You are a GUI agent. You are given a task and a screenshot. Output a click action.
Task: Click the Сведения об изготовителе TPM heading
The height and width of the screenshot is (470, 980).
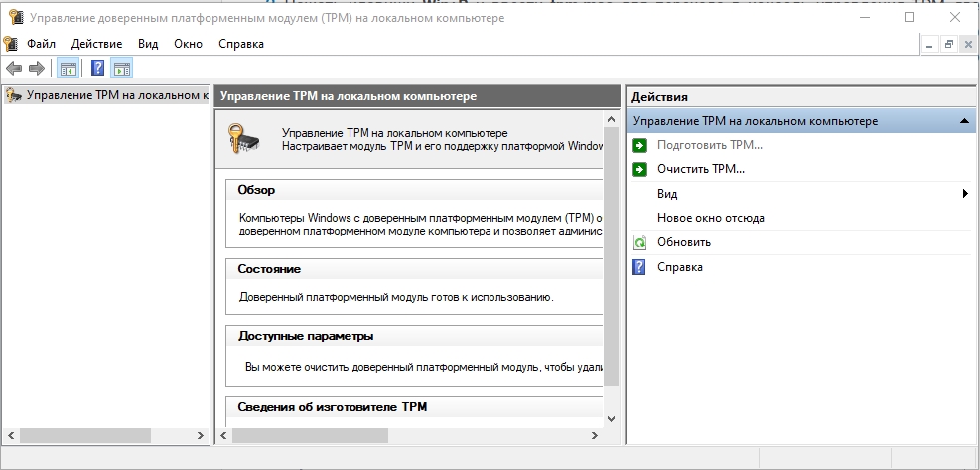pyautogui.click(x=332, y=407)
